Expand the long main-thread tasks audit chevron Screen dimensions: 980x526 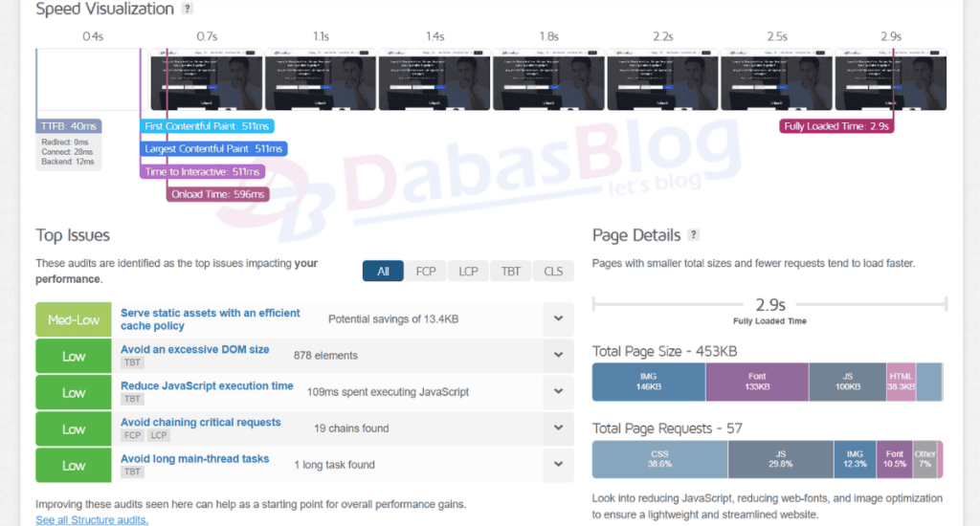tap(558, 464)
